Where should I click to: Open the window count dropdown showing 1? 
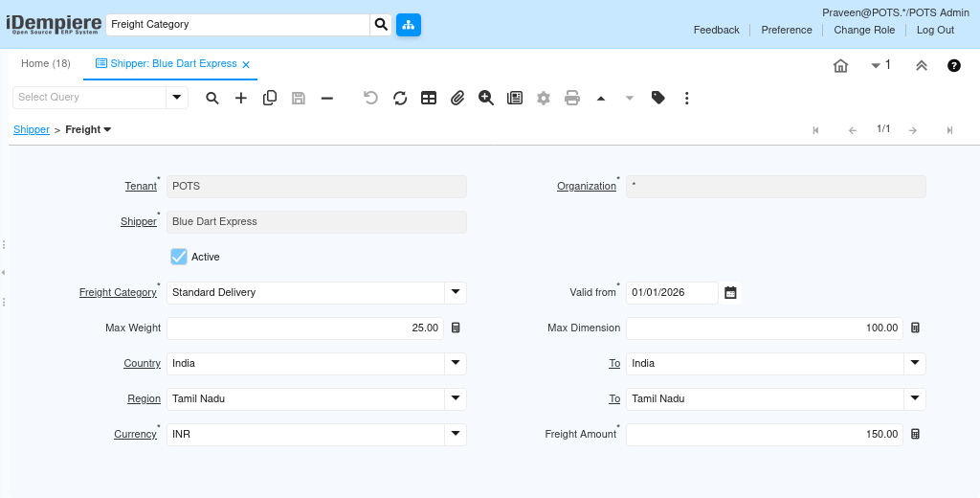(880, 65)
